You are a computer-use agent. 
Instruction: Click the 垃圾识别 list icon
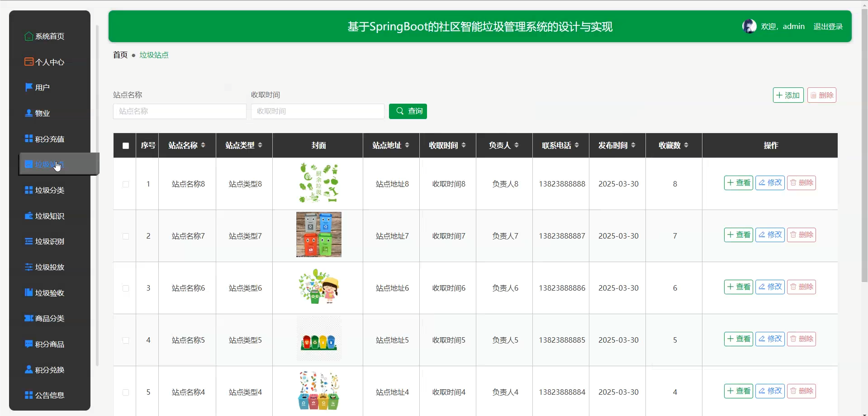point(29,241)
